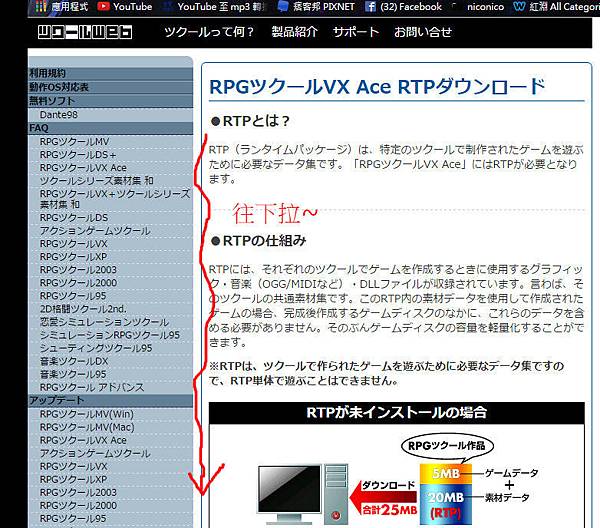Viewport: 600px width, 528px height.
Task: Open update RPGツクールVX link
Action: (73, 466)
